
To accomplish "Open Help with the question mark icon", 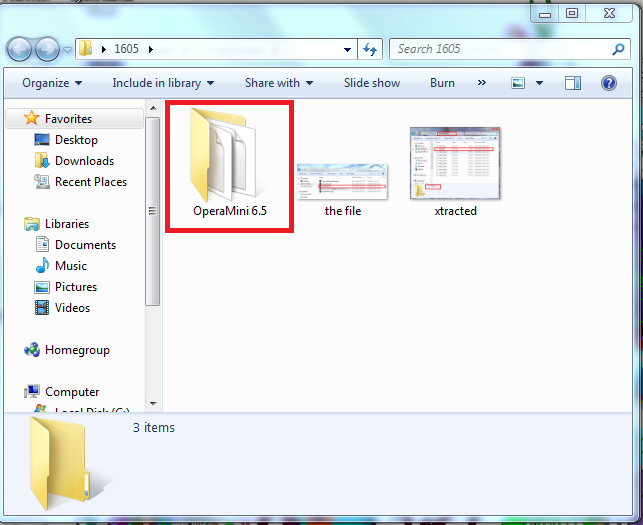I will tap(609, 83).
